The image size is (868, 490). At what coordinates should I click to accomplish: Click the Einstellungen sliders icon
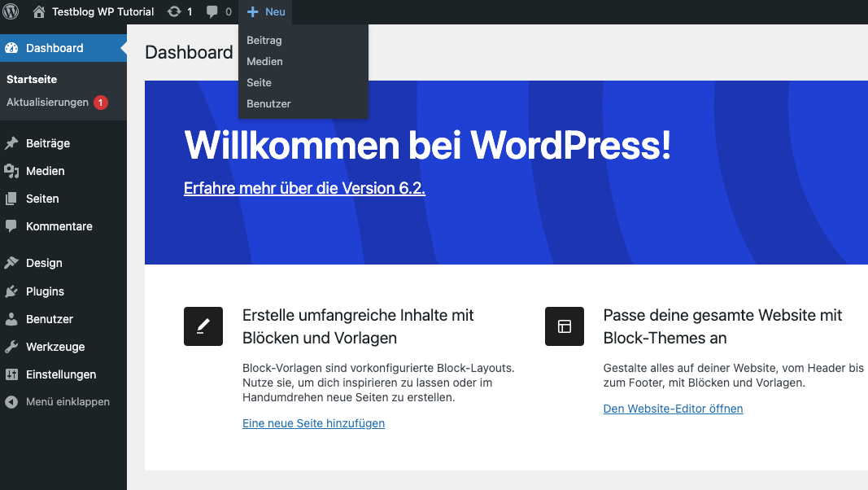(x=11, y=374)
